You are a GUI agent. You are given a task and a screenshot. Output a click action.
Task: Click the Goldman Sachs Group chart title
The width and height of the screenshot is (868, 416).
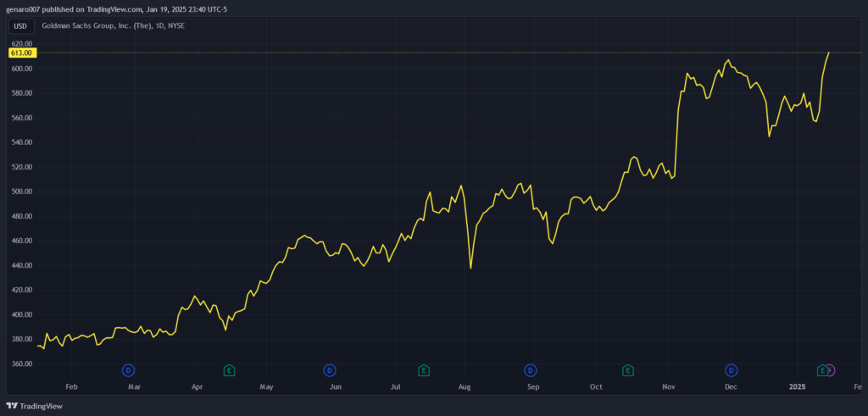pos(113,26)
